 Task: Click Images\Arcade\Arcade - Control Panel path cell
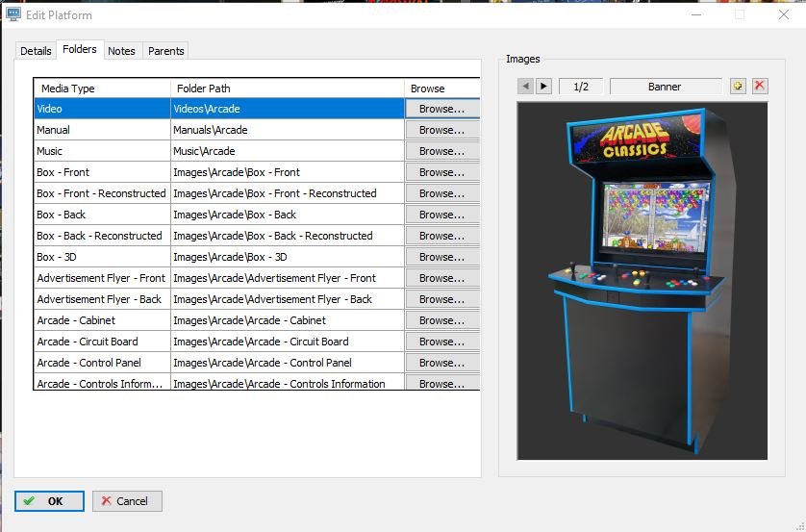coord(288,363)
